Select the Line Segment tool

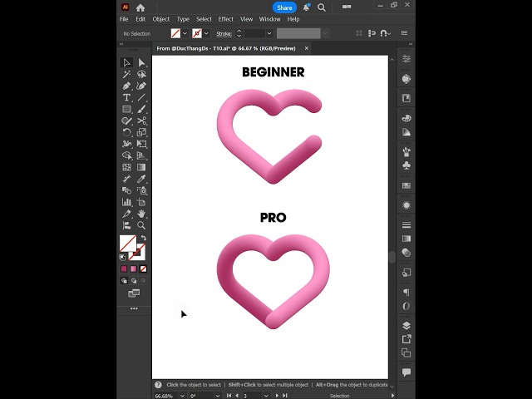click(x=141, y=98)
